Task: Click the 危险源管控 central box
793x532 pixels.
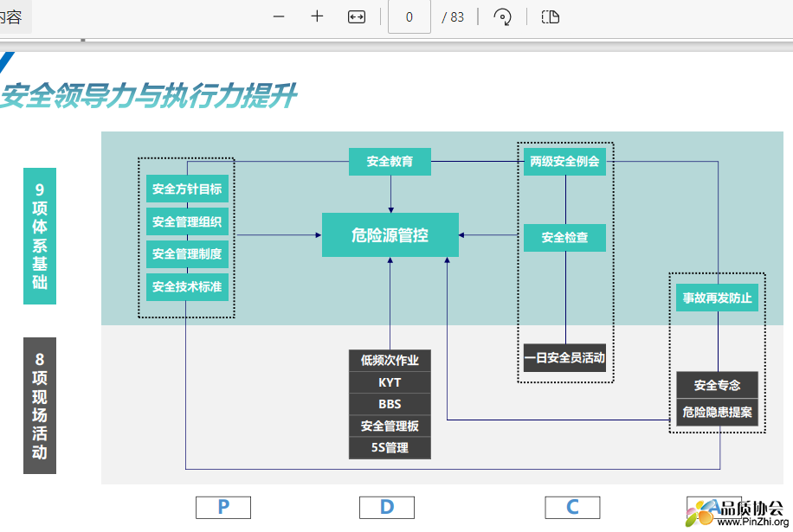Action: point(390,235)
